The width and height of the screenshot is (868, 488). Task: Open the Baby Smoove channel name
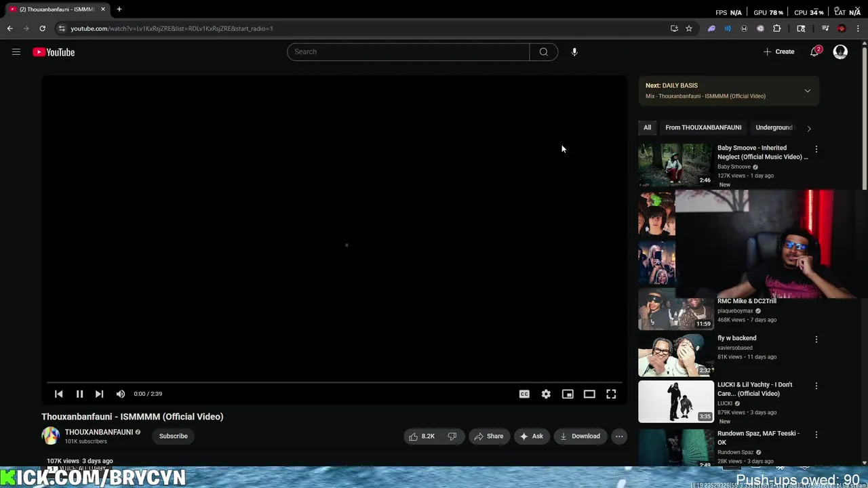tap(734, 167)
